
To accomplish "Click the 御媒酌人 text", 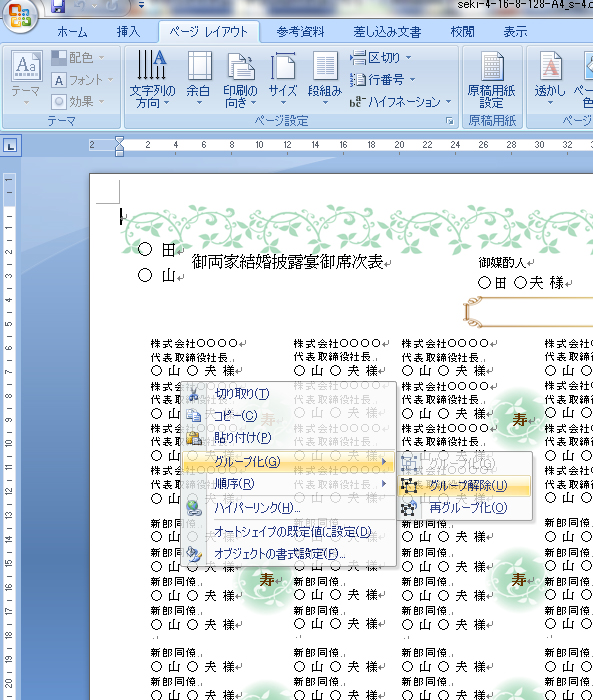I will pyautogui.click(x=502, y=263).
